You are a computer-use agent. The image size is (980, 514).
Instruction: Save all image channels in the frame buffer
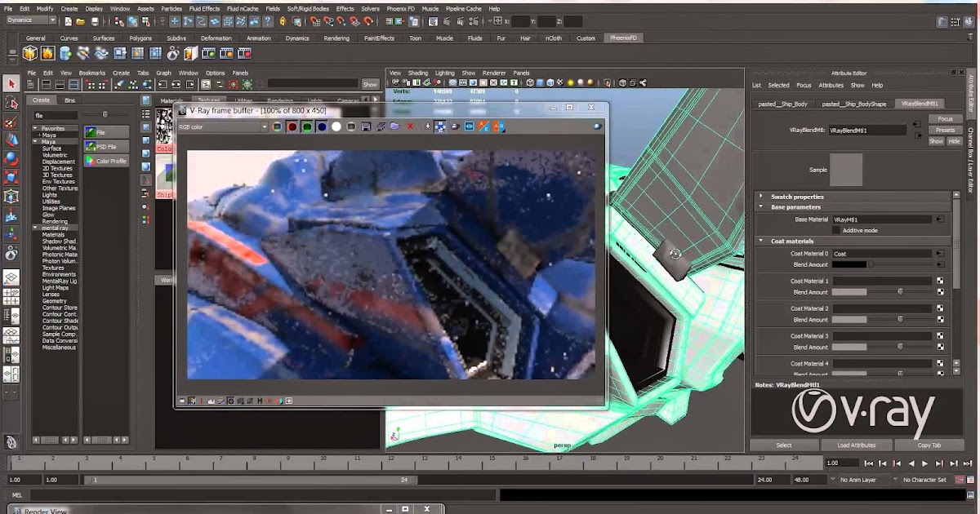[x=381, y=126]
